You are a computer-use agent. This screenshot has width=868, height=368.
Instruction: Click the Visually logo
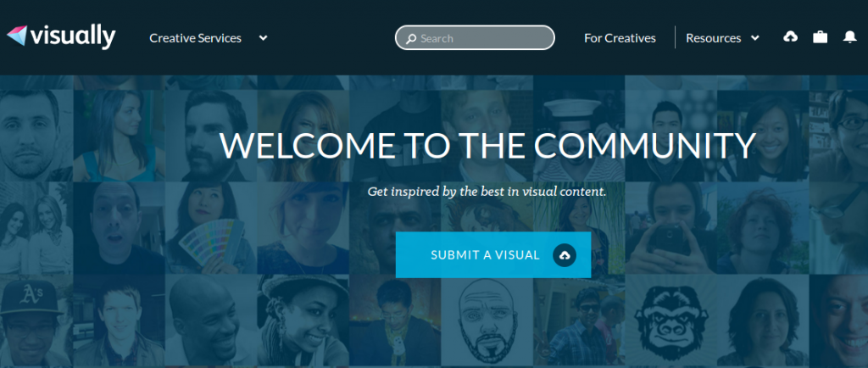tap(61, 37)
